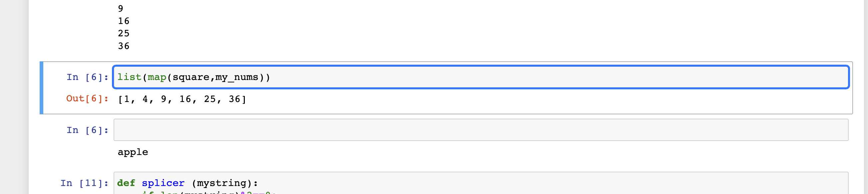
Task: Click the word 'map' in the code
Action: pyautogui.click(x=157, y=77)
